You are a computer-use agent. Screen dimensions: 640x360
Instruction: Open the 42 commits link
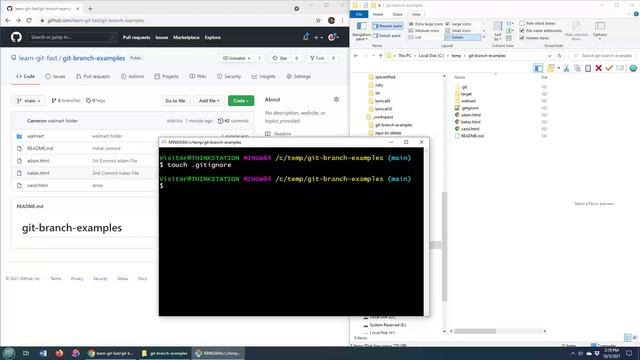tap(233, 121)
